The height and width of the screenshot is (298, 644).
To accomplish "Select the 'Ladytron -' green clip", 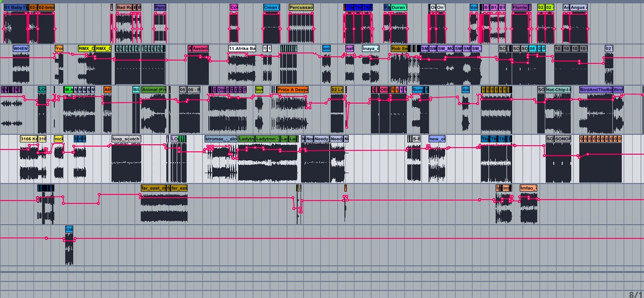I will (267, 139).
